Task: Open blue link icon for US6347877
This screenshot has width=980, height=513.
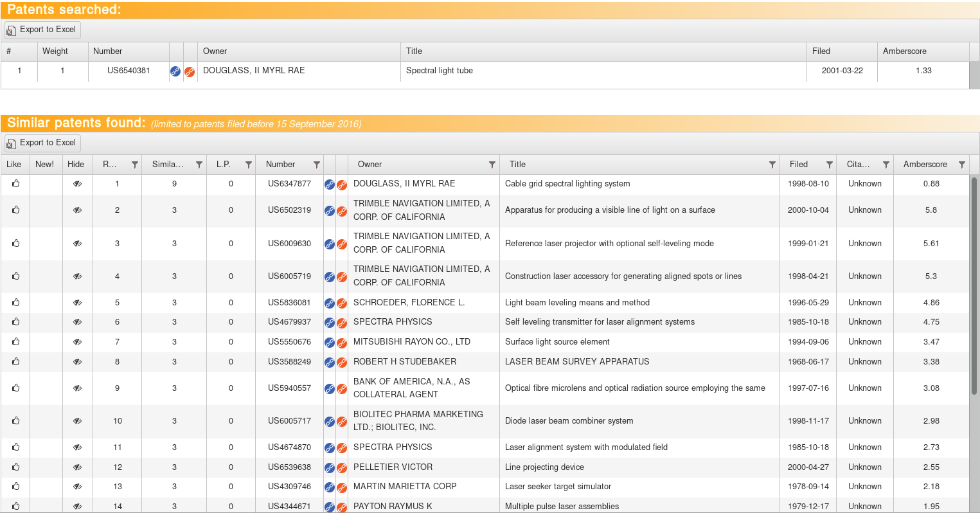Action: click(x=330, y=184)
